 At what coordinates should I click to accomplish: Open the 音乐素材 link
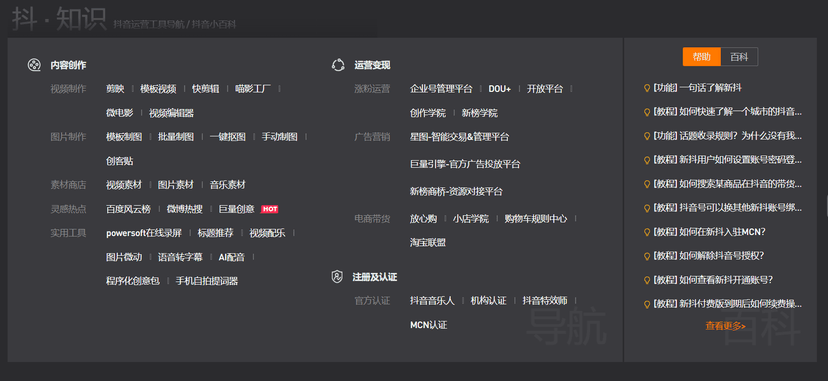coord(228,185)
